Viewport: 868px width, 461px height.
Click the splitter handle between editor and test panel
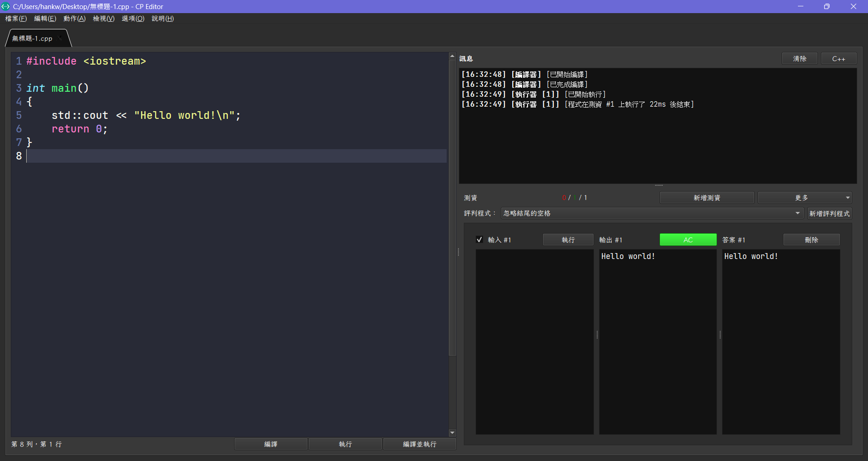click(458, 252)
